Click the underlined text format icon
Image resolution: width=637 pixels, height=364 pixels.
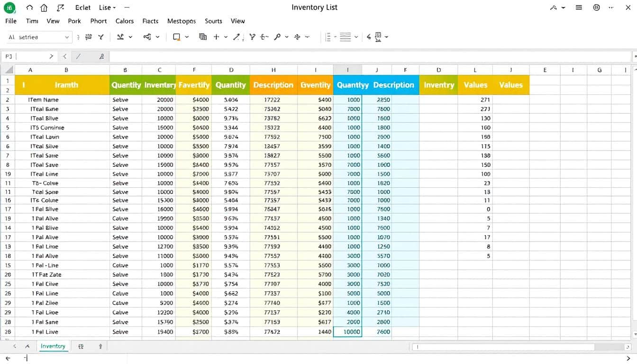coord(120,36)
